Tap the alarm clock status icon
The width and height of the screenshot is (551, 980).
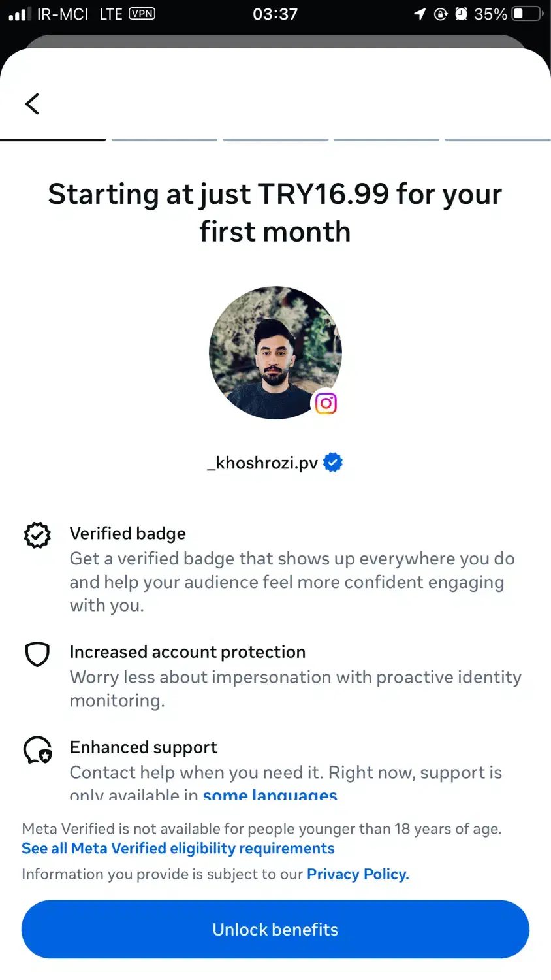[461, 14]
